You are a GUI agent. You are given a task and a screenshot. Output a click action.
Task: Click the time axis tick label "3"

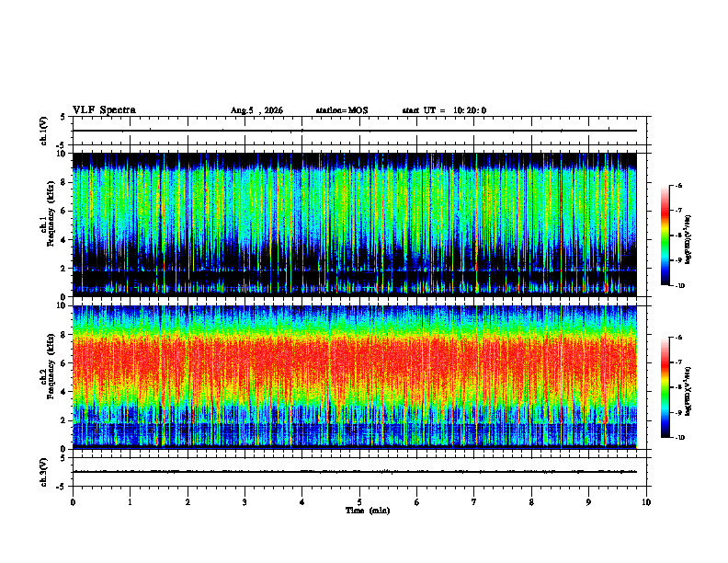pos(245,502)
